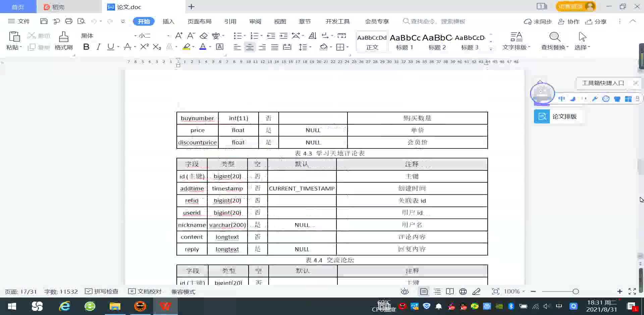Click the clear formatting eraser icon
The width and height of the screenshot is (644, 315).
[x=204, y=36]
